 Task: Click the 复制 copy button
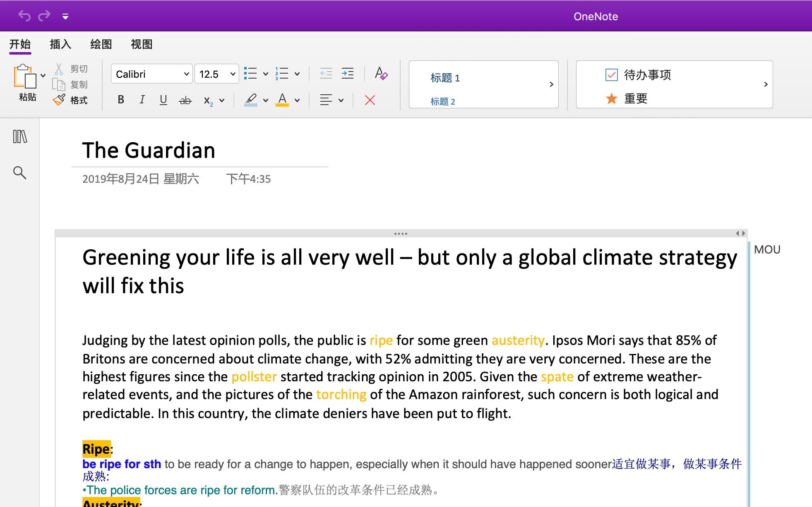click(71, 84)
